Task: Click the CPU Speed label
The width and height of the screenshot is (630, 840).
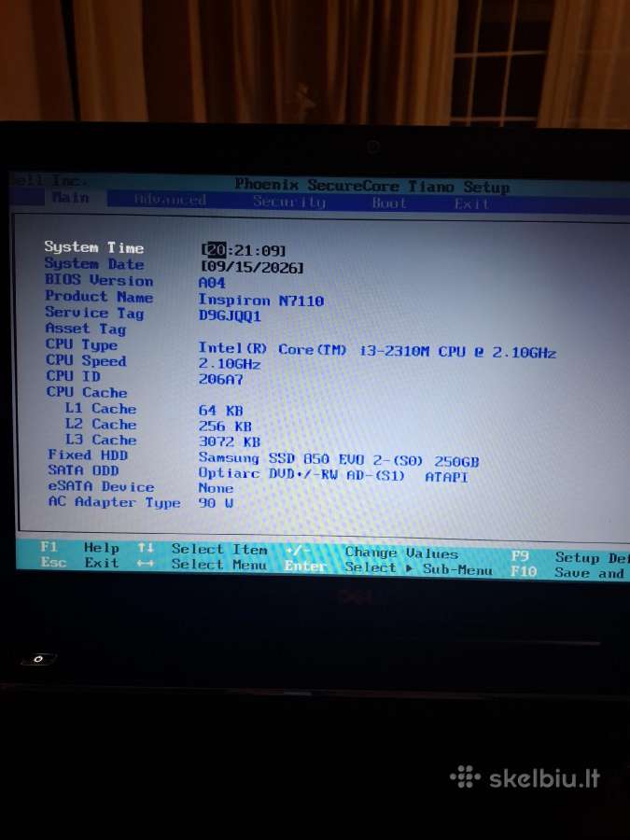Action: pos(86,360)
